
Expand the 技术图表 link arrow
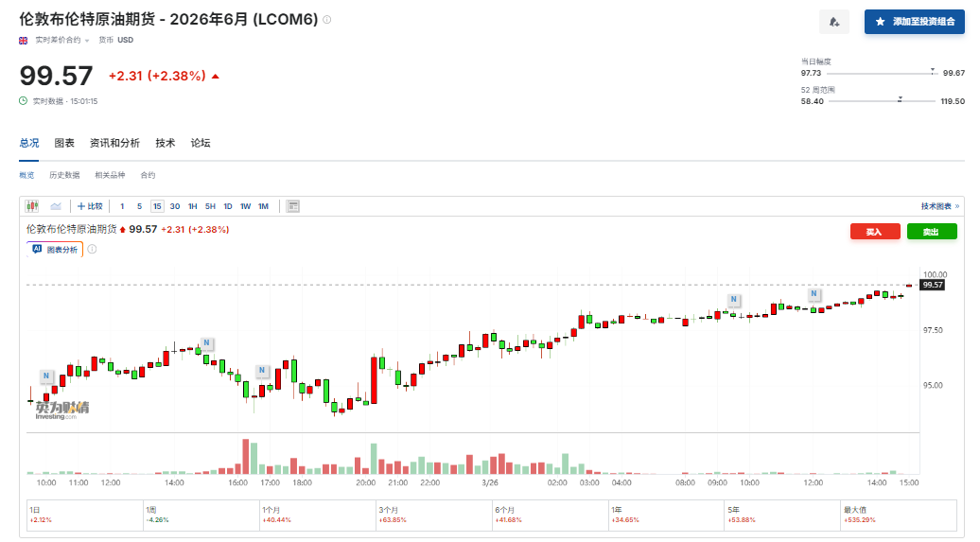pyautogui.click(x=940, y=206)
